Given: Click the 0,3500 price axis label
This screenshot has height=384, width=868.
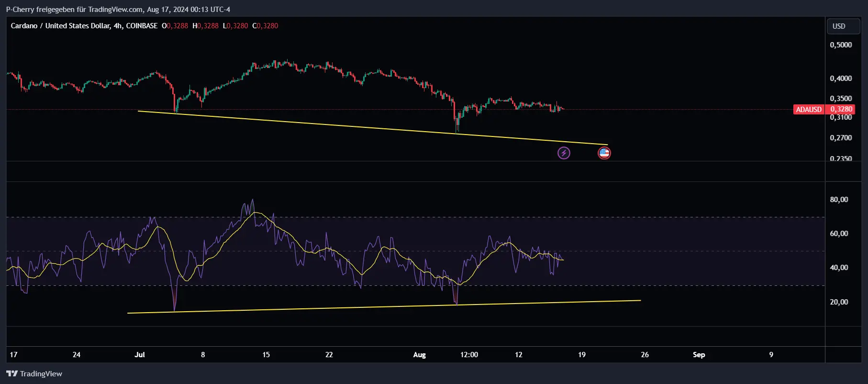Looking at the screenshot, I should (x=841, y=98).
